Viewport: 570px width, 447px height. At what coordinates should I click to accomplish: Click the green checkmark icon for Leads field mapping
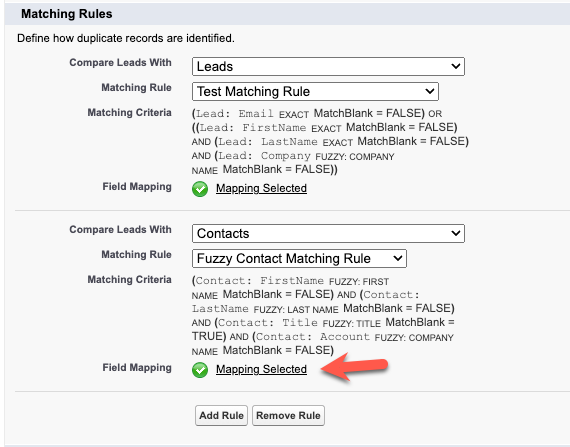[x=200, y=189]
